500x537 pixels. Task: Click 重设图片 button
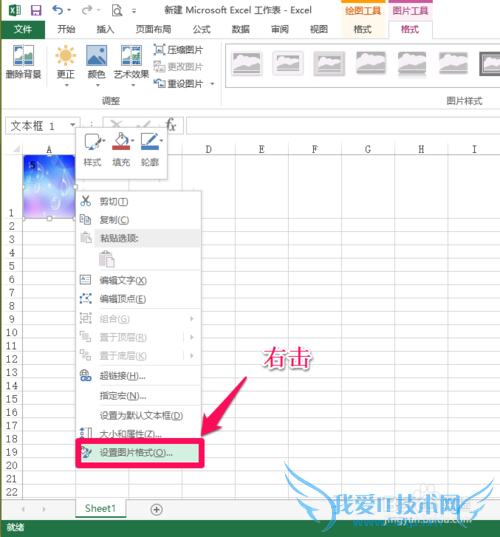point(178,84)
